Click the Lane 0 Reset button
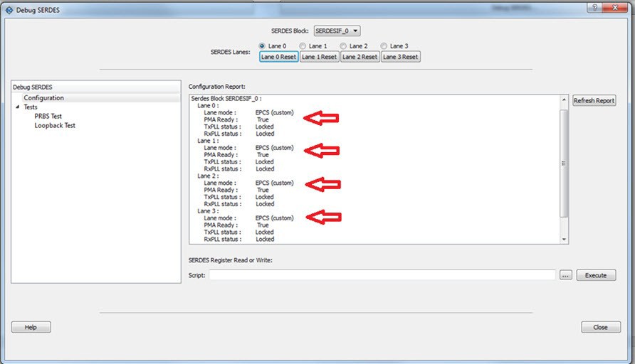Screen dimensions: 635x364 point(278,57)
